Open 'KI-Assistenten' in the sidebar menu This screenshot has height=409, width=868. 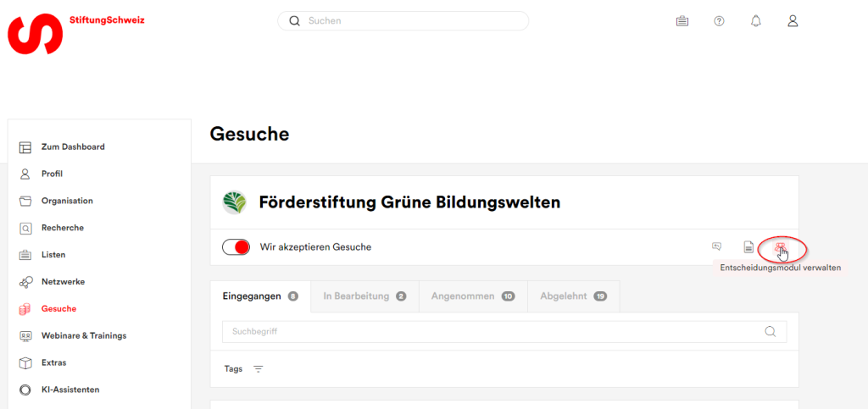coord(70,390)
